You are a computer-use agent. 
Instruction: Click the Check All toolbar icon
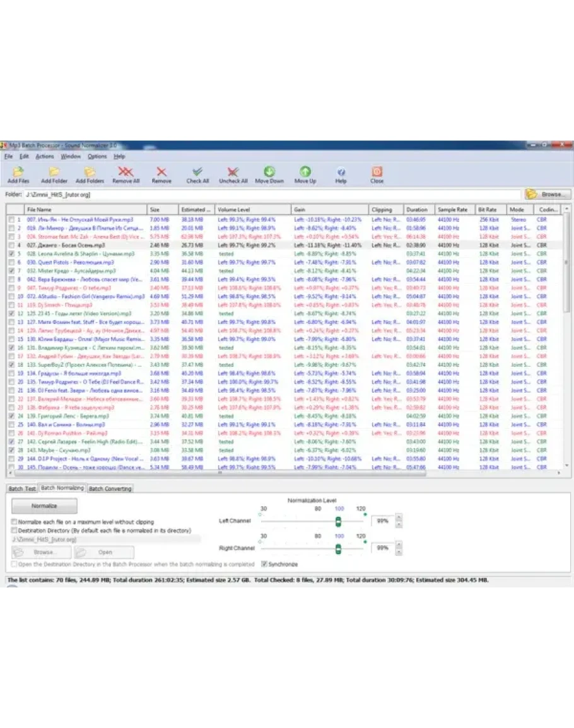click(x=197, y=175)
